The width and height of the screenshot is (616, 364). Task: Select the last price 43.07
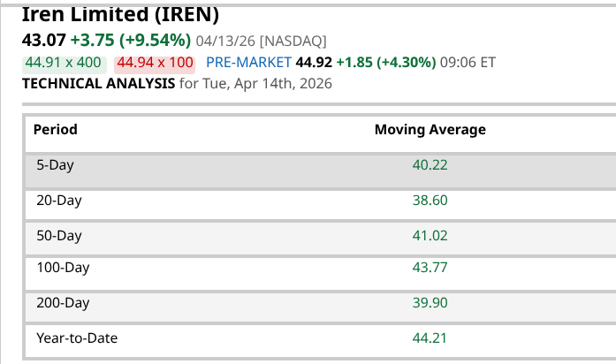coord(44,40)
